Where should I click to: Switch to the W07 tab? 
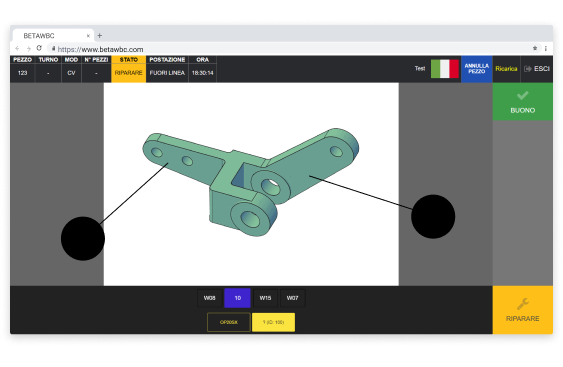tap(292, 298)
